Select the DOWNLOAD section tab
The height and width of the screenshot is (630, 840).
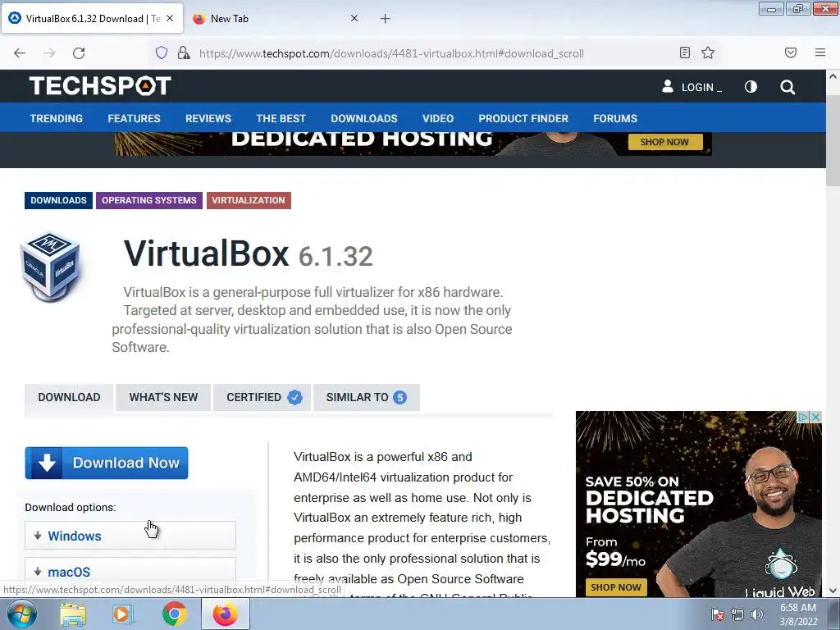pos(69,398)
